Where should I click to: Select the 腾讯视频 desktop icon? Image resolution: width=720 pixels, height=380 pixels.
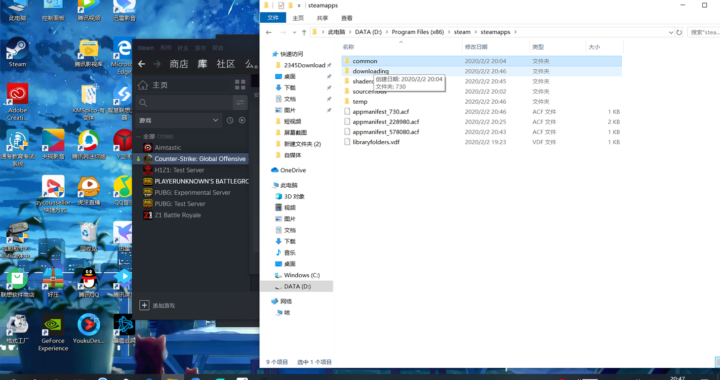pyautogui.click(x=89, y=10)
